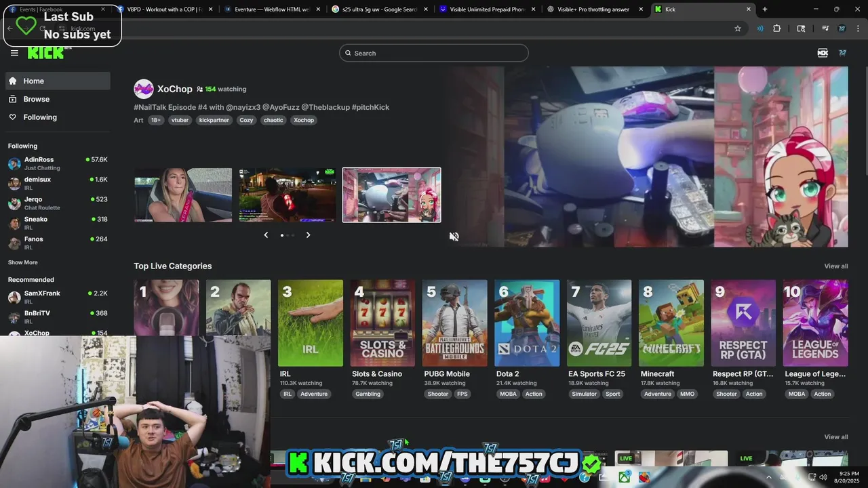Open Xbox app from the taskbar
Viewport: 868px width, 488px height.
pyautogui.click(x=624, y=477)
